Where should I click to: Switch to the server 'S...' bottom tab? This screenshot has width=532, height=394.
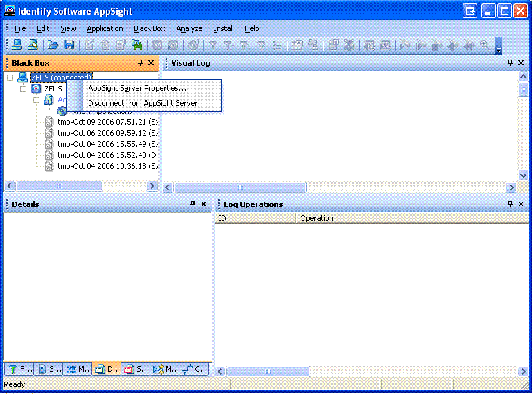point(48,369)
